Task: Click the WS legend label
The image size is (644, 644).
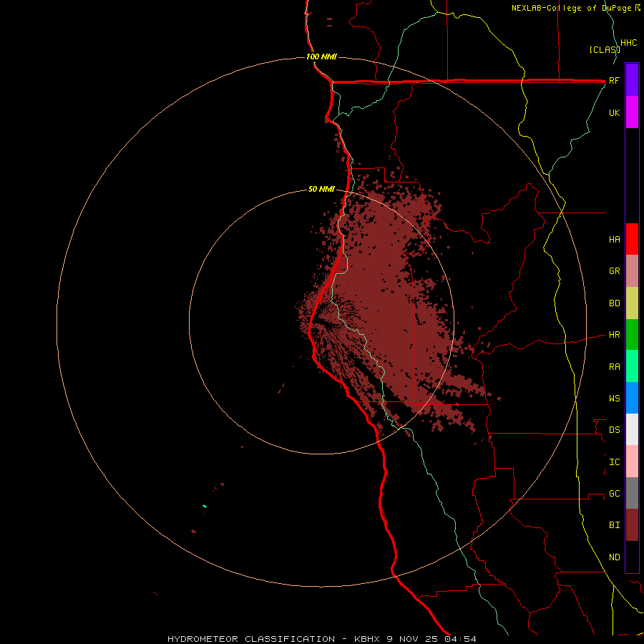Action: [x=615, y=398]
